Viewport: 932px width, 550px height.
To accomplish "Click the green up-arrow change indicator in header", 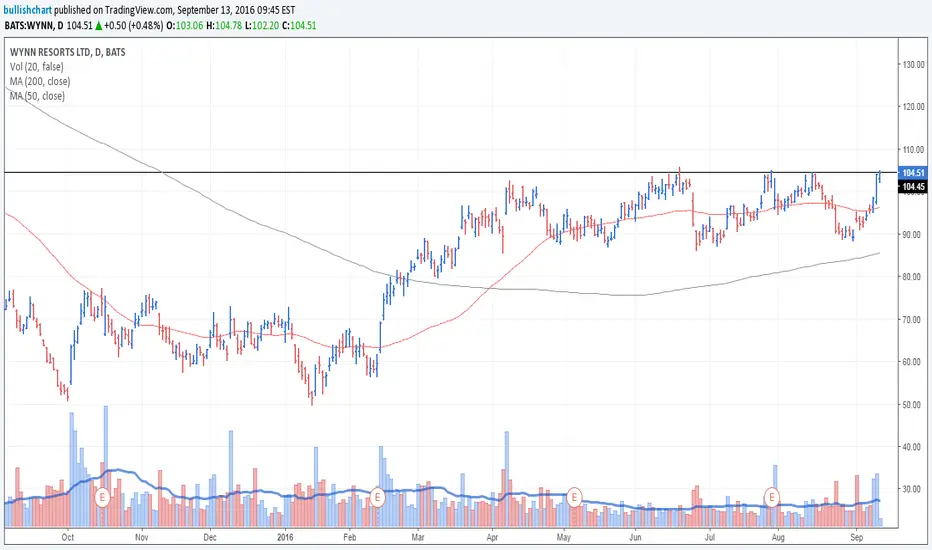I will [99, 26].
